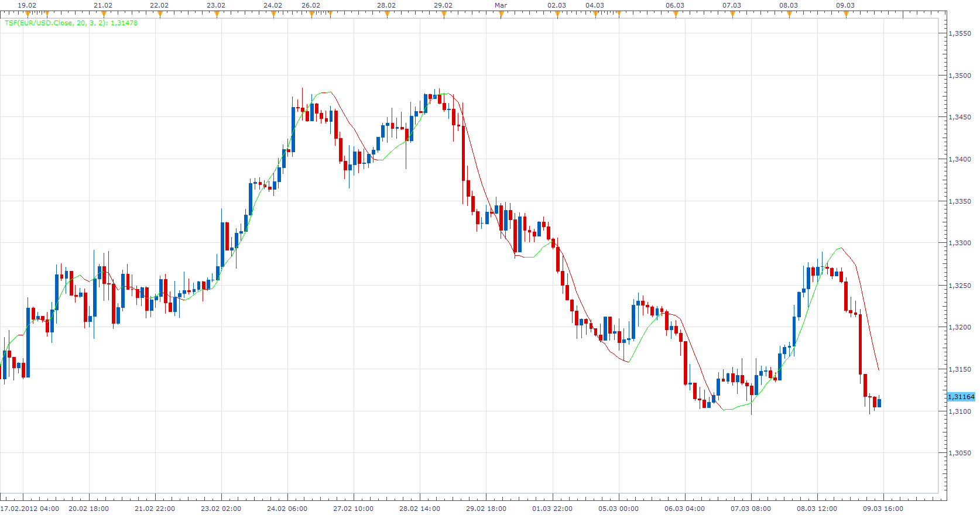The width and height of the screenshot is (980, 515).
Task: Click the orange day marker under 09.03
Action: [x=846, y=14]
